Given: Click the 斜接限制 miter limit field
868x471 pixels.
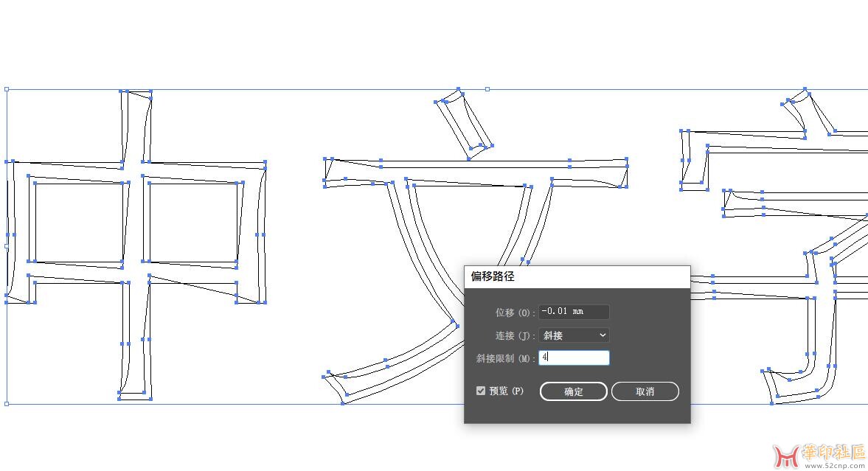Looking at the screenshot, I should pos(574,357).
